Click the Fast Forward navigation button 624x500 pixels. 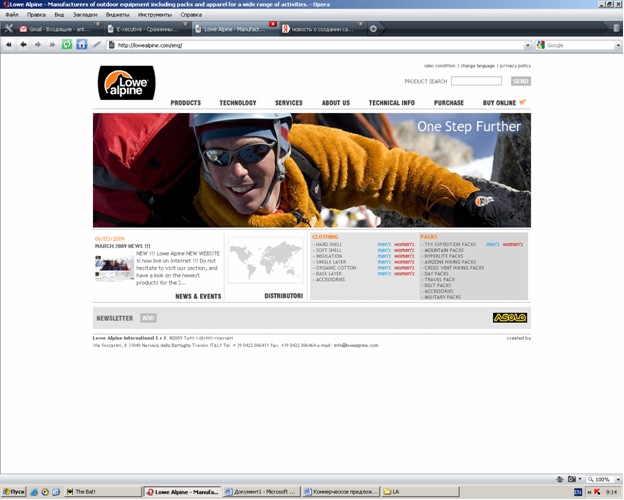coord(52,45)
